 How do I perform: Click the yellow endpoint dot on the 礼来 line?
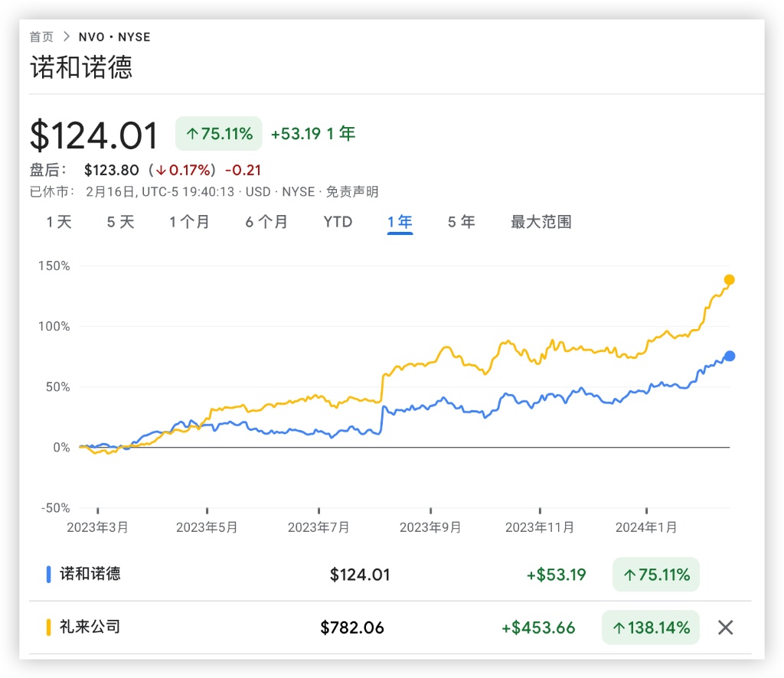point(729,280)
